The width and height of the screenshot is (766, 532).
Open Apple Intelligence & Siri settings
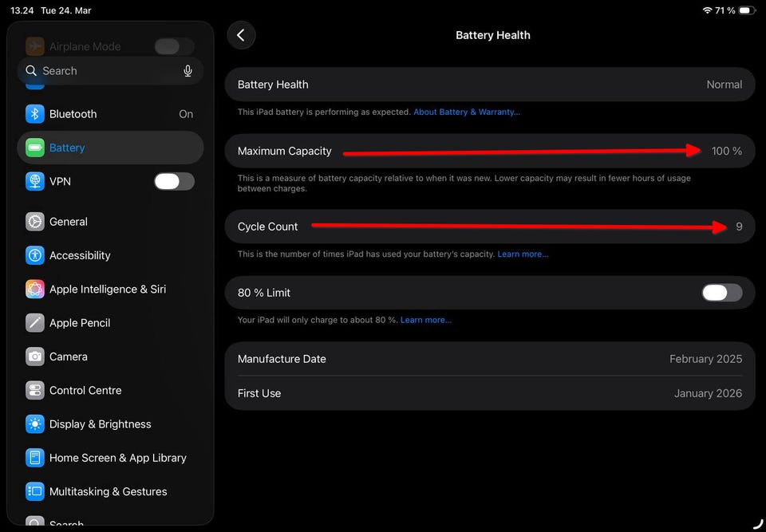point(108,290)
